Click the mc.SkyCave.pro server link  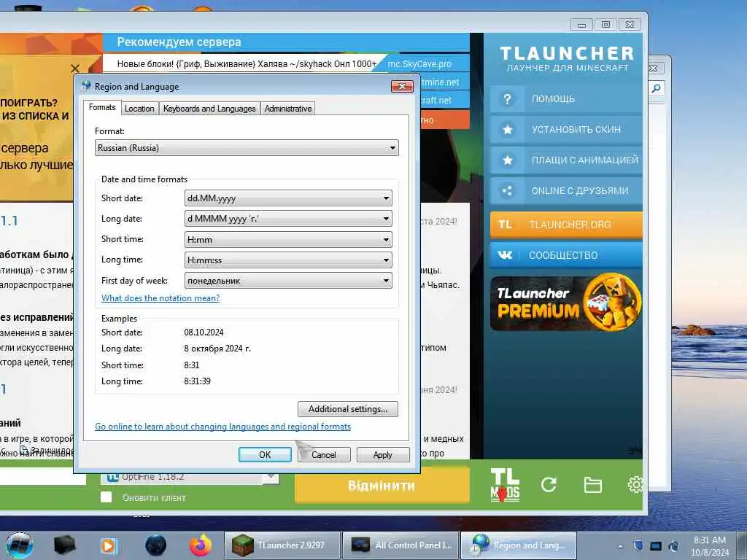pyautogui.click(x=419, y=64)
